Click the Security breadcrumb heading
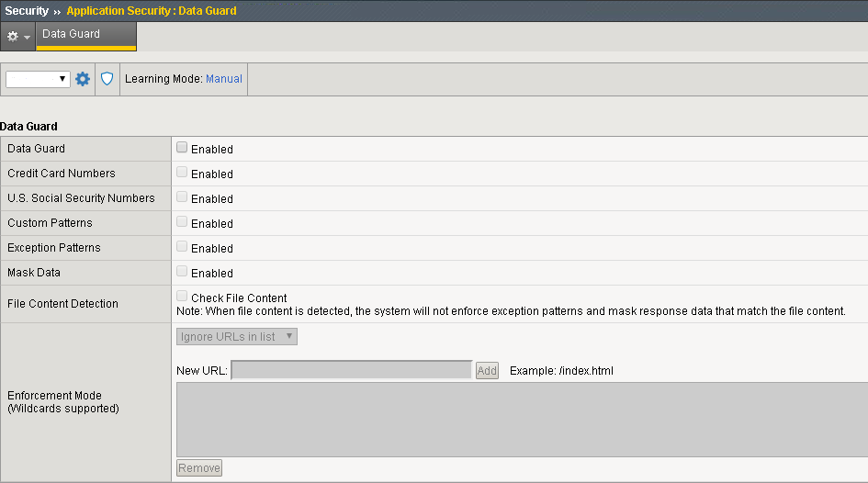 click(27, 10)
